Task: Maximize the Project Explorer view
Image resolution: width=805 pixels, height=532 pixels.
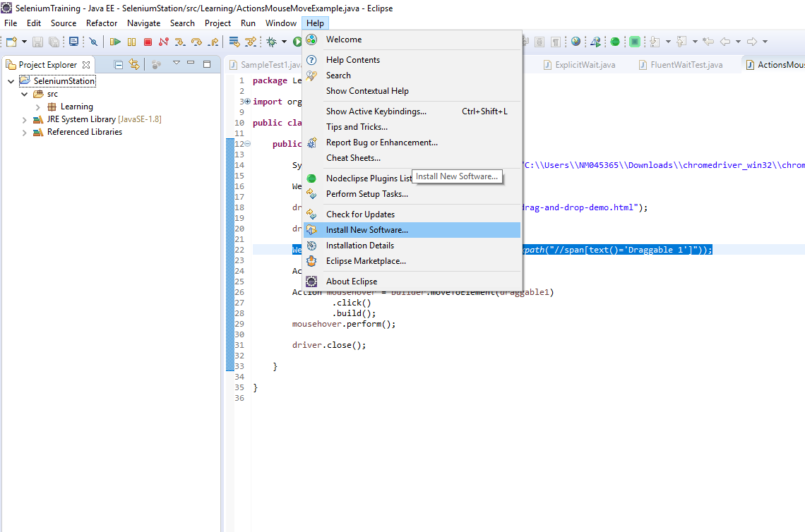Action: [207, 64]
